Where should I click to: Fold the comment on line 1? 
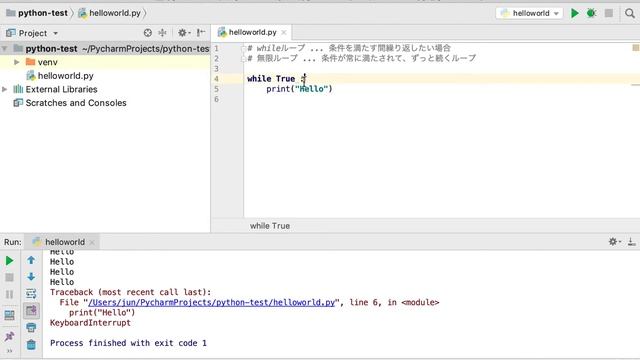coord(243,49)
